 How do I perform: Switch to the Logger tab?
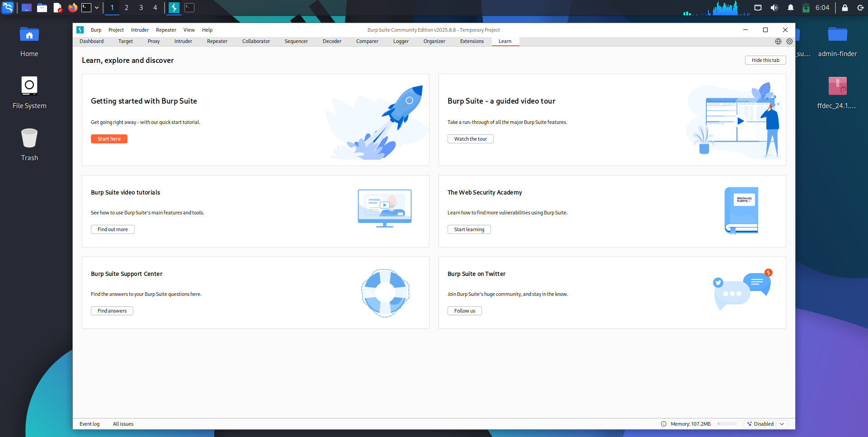(x=401, y=41)
